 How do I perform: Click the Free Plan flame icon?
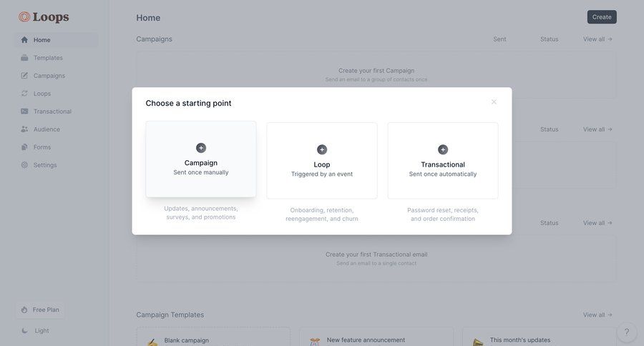(x=24, y=310)
